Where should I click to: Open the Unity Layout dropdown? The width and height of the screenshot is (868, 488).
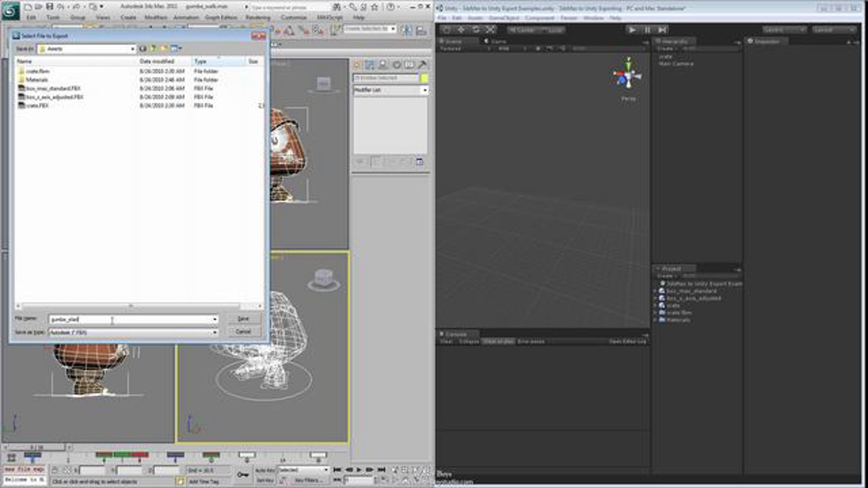(x=834, y=30)
